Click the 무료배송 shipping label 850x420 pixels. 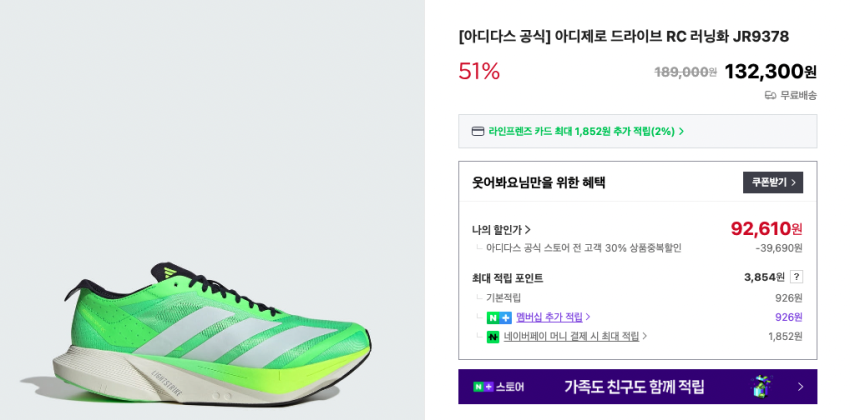pyautogui.click(x=798, y=95)
